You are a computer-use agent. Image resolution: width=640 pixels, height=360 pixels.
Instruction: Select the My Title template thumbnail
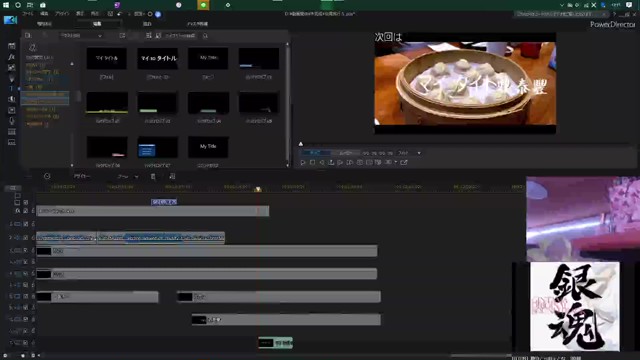click(208, 147)
